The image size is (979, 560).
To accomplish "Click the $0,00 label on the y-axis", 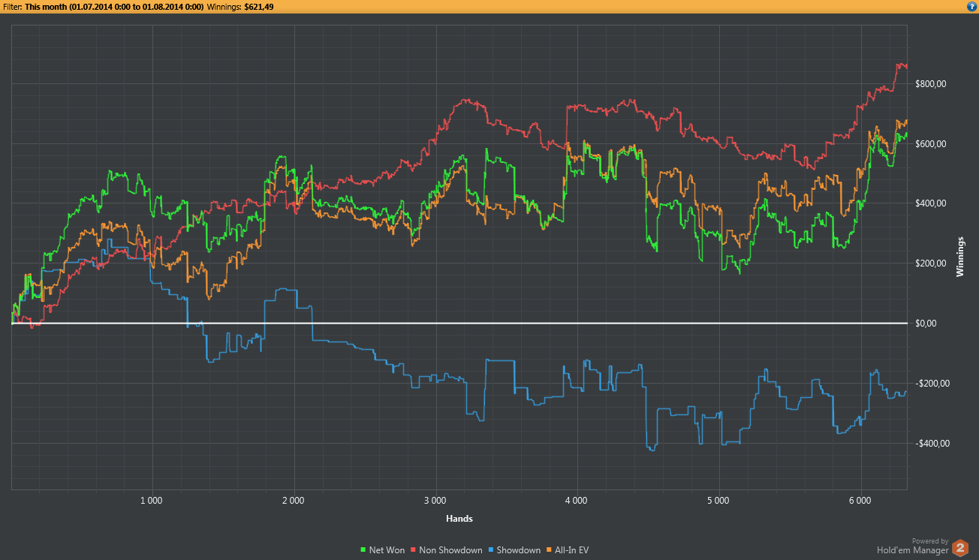I will [927, 324].
